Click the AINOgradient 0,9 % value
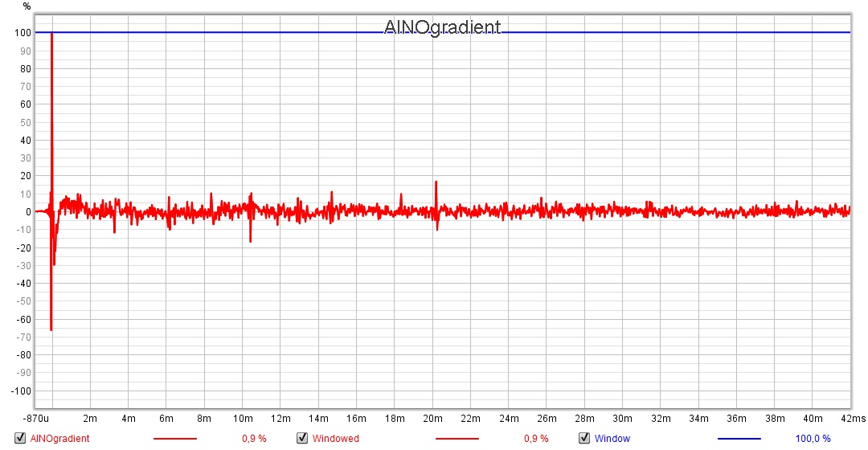 tap(254, 439)
